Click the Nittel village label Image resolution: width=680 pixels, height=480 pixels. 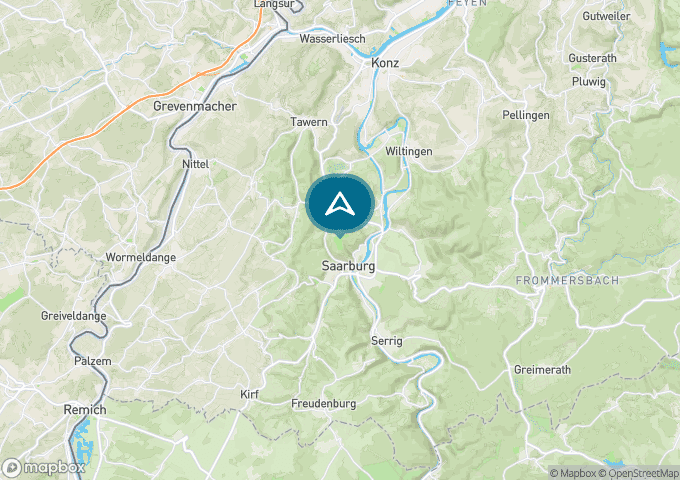click(x=196, y=164)
